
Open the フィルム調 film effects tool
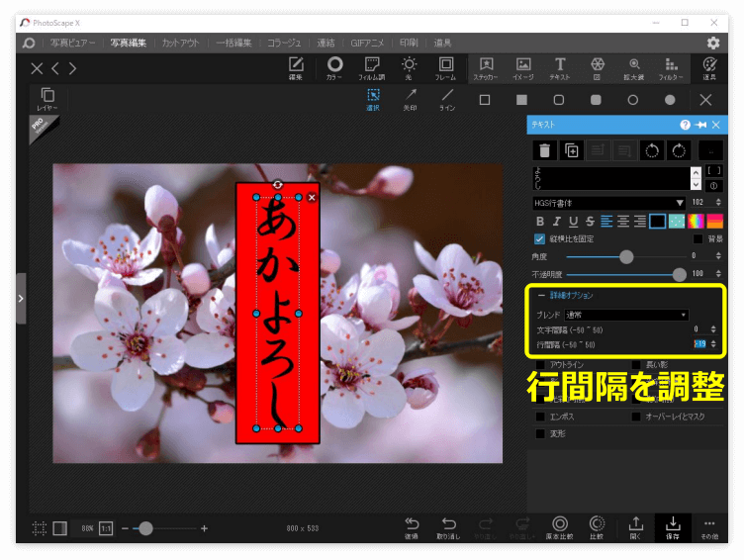(372, 68)
